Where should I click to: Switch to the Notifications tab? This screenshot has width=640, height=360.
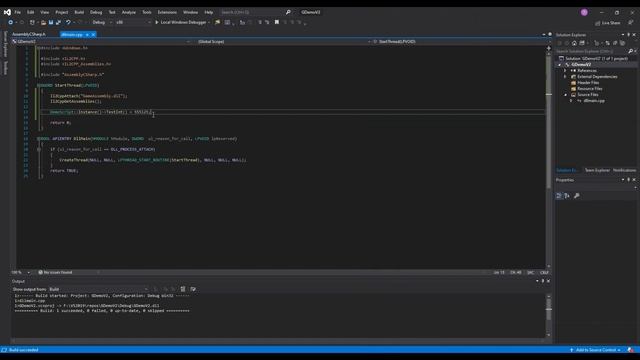pos(624,170)
